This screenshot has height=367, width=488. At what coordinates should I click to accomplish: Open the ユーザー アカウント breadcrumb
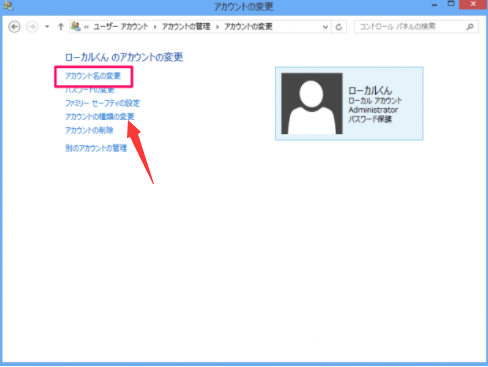[121, 27]
